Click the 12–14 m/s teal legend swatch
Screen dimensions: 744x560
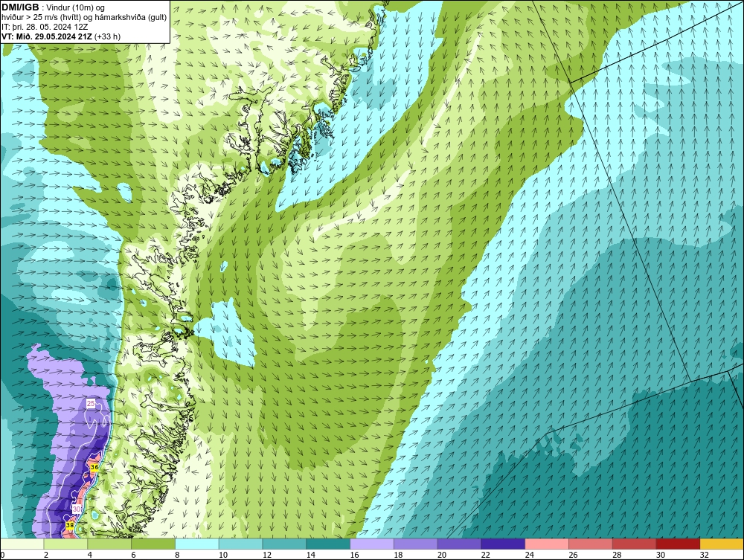[284, 544]
